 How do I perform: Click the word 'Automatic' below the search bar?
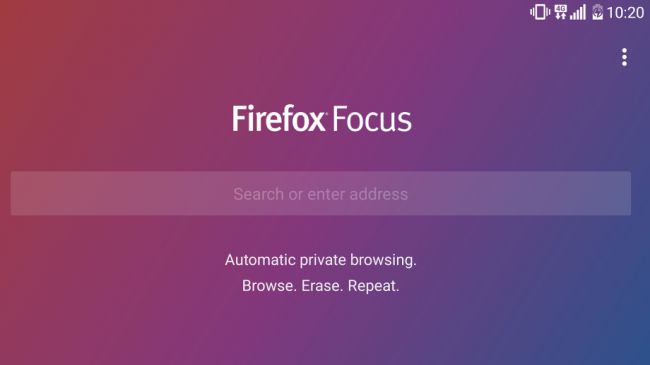tap(260, 260)
